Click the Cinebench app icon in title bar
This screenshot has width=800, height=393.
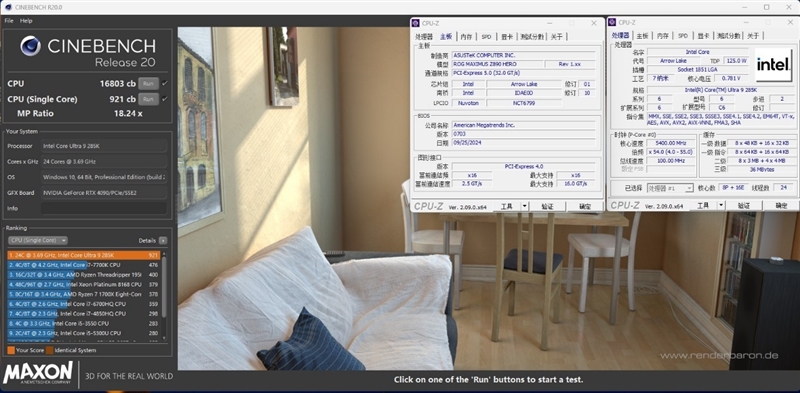[8, 7]
